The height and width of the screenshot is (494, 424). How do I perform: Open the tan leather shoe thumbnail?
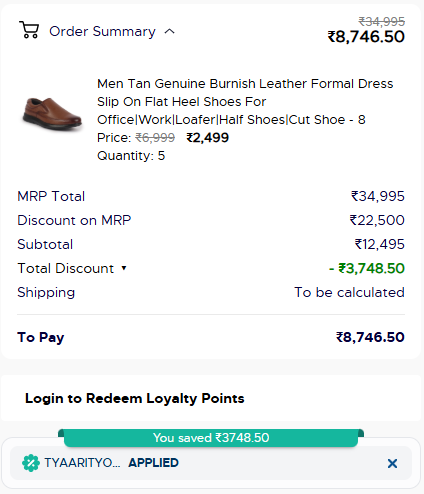tap(52, 114)
